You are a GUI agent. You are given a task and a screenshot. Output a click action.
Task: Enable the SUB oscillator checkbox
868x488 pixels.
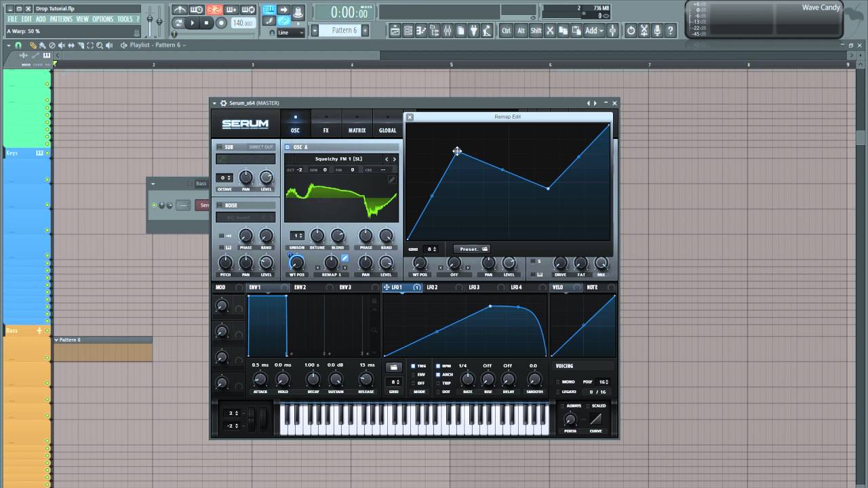219,147
